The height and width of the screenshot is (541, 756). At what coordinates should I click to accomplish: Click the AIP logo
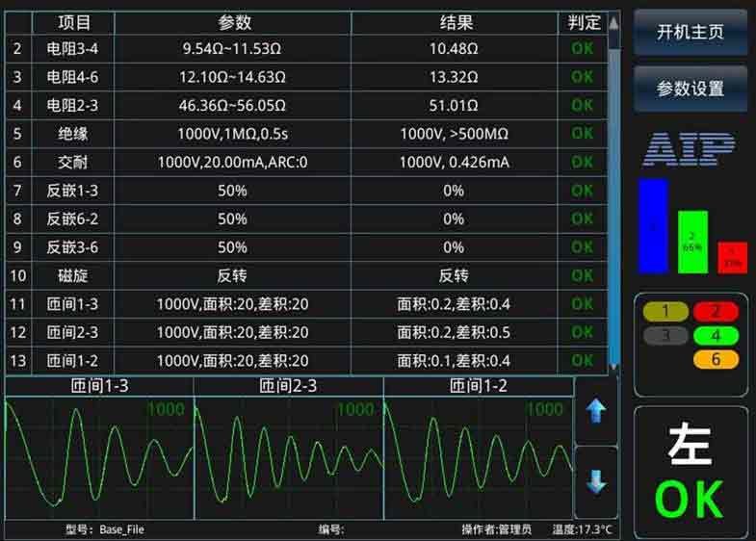[x=689, y=149]
